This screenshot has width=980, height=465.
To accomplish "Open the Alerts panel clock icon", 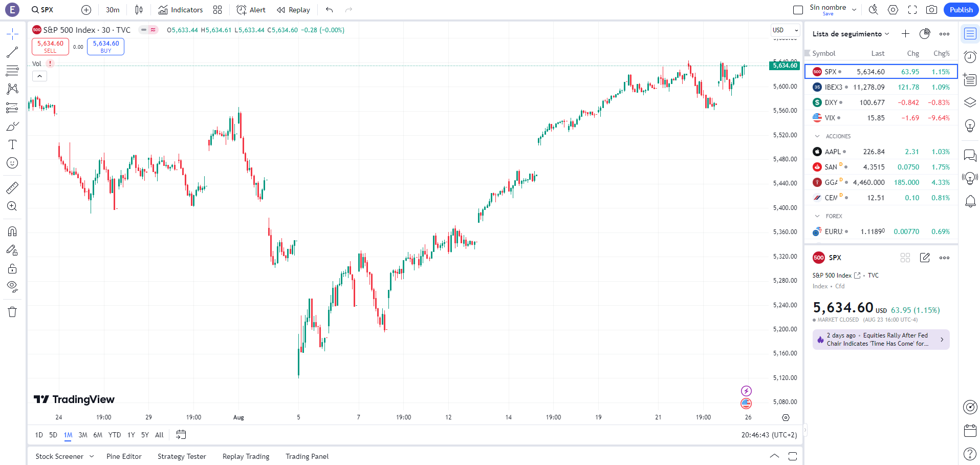I will (970, 57).
